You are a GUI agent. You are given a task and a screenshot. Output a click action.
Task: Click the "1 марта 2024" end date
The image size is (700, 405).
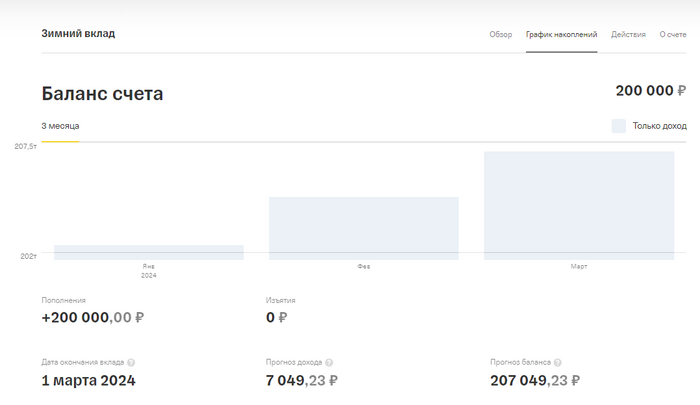pos(88,380)
